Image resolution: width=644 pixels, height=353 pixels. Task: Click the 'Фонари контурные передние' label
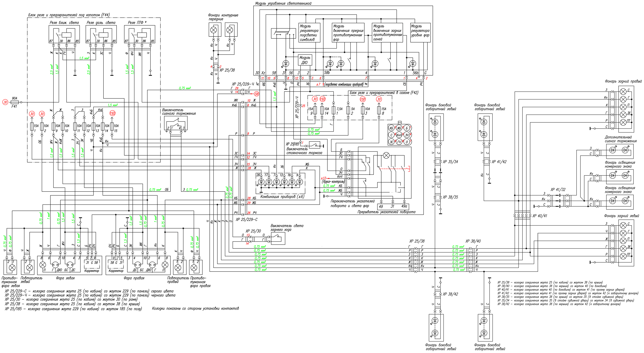point(223,17)
